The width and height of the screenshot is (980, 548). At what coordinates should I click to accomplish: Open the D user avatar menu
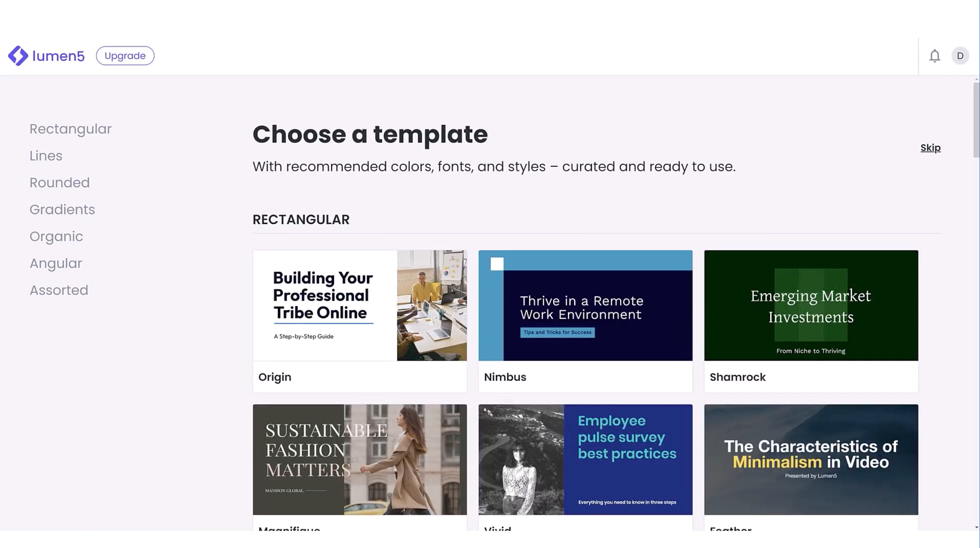coord(960,56)
